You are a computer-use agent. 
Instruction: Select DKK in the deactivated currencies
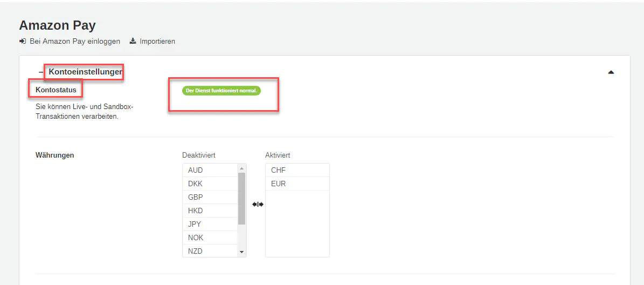[x=210, y=184]
